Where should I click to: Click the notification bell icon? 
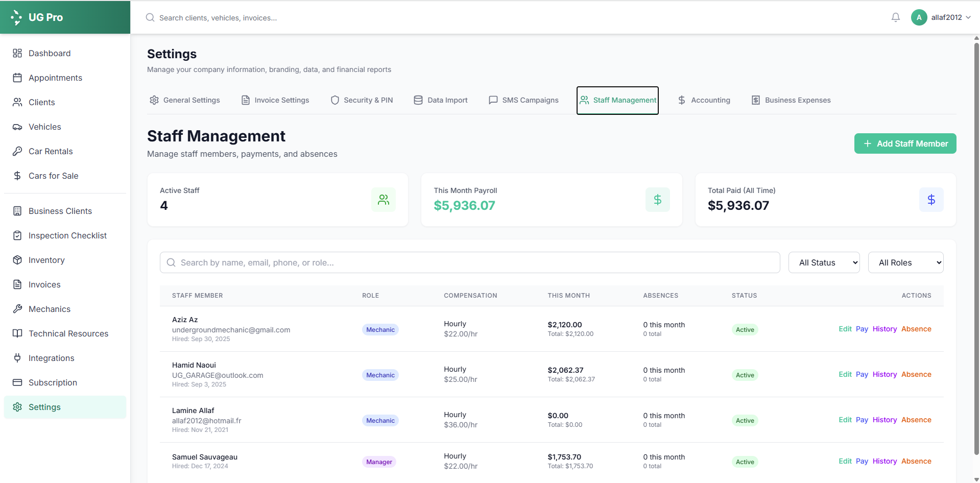point(895,17)
